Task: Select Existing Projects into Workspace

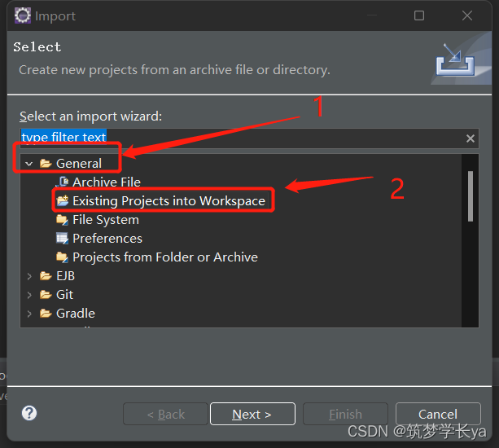Action: coord(169,201)
